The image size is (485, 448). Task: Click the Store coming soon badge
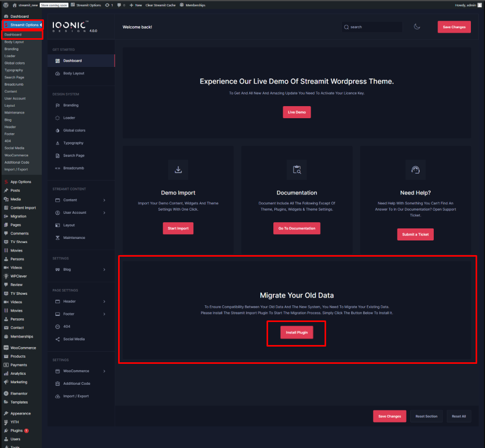[54, 5]
